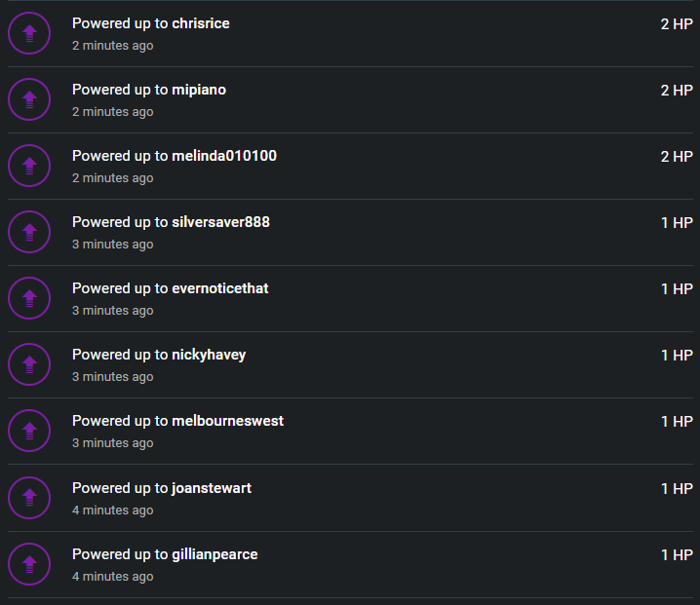Image resolution: width=700 pixels, height=605 pixels.
Task: Click the power-up icon beside gillianpearce
Action: point(29,564)
